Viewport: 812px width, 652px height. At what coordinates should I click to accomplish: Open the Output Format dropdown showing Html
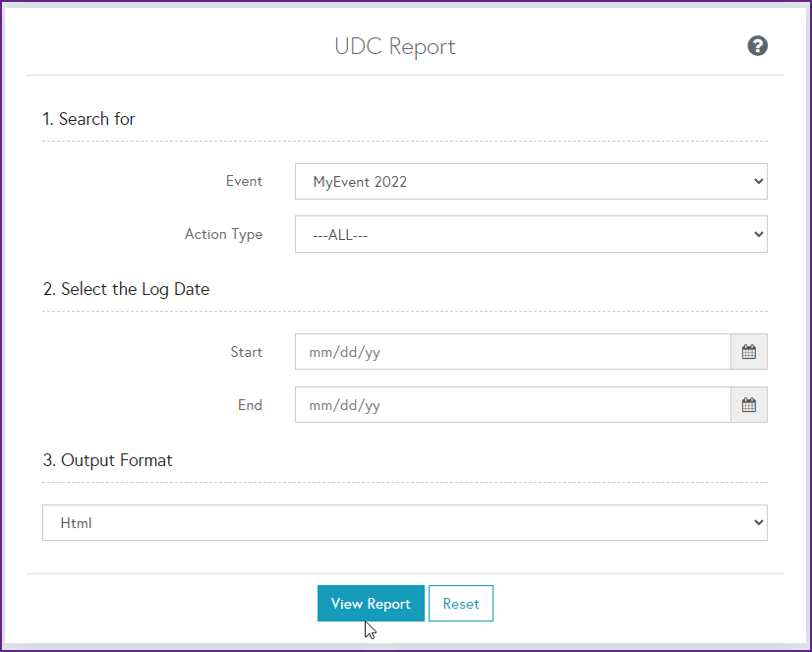tap(404, 522)
